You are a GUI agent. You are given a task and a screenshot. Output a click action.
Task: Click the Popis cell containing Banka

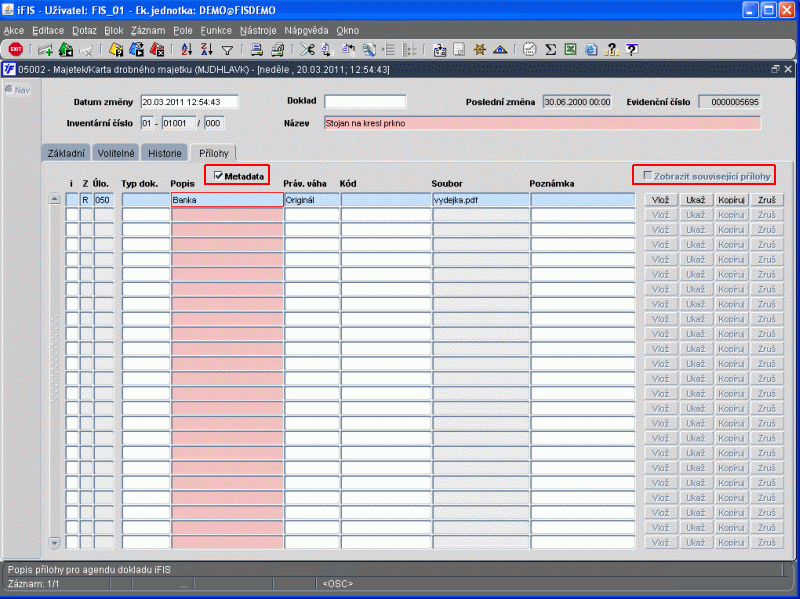[228, 200]
